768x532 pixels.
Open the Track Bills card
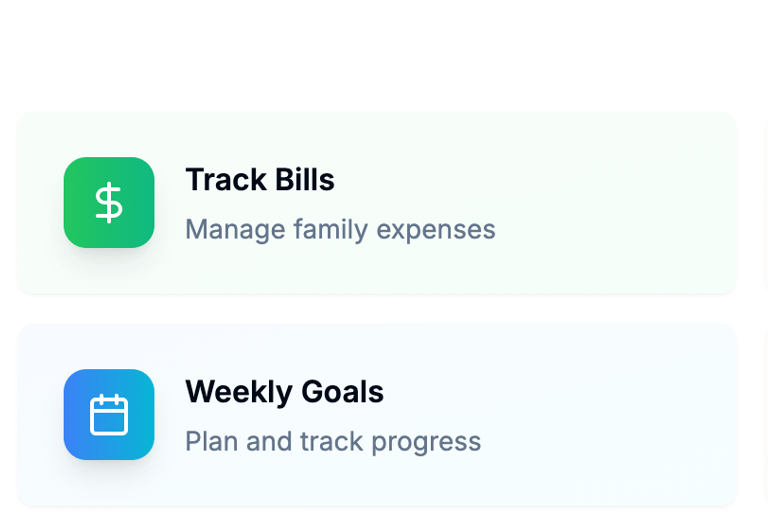coord(376,203)
